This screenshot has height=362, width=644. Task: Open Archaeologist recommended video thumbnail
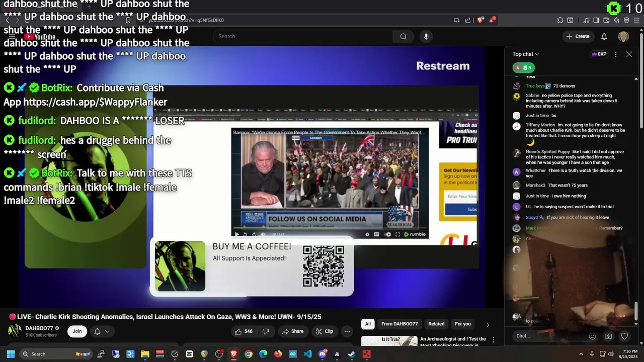click(x=389, y=341)
